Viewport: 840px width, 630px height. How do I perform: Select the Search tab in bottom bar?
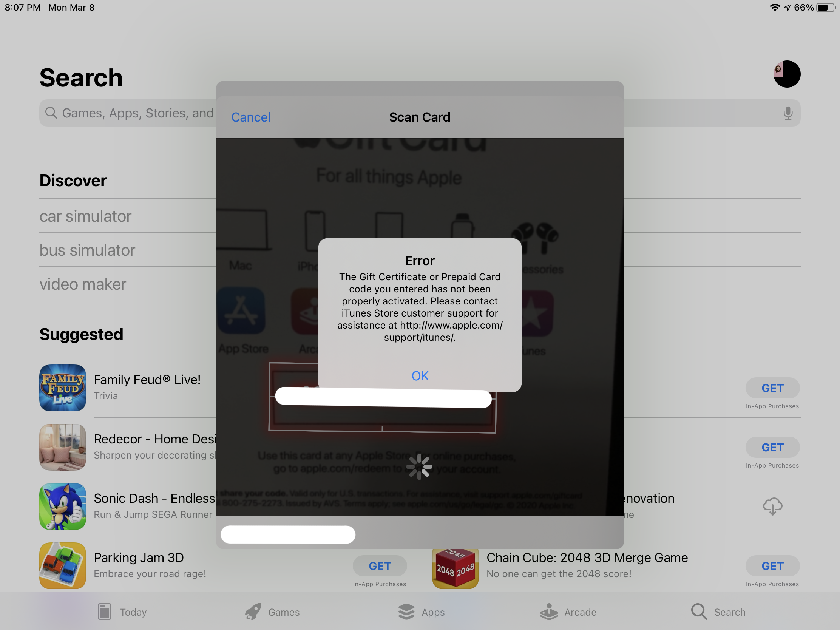[718, 612]
